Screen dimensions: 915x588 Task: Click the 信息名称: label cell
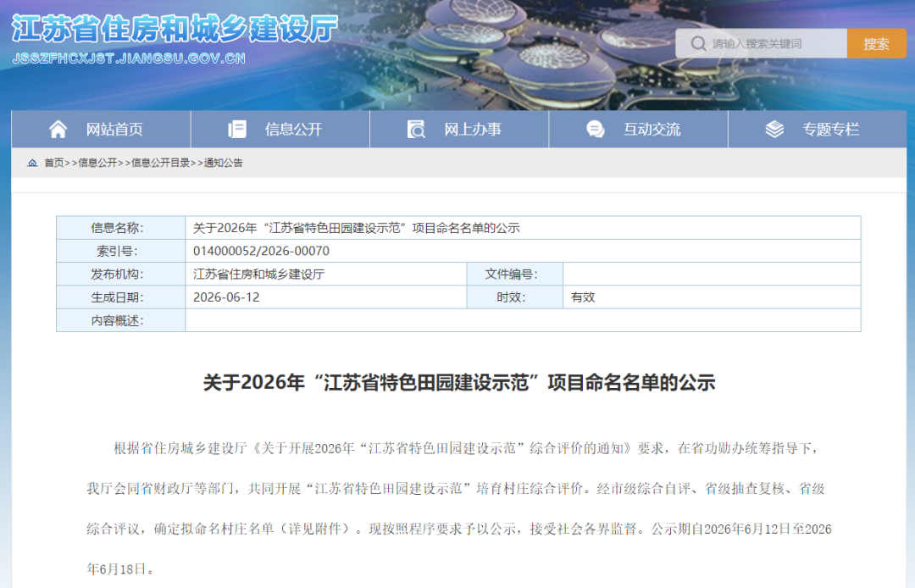(121, 228)
